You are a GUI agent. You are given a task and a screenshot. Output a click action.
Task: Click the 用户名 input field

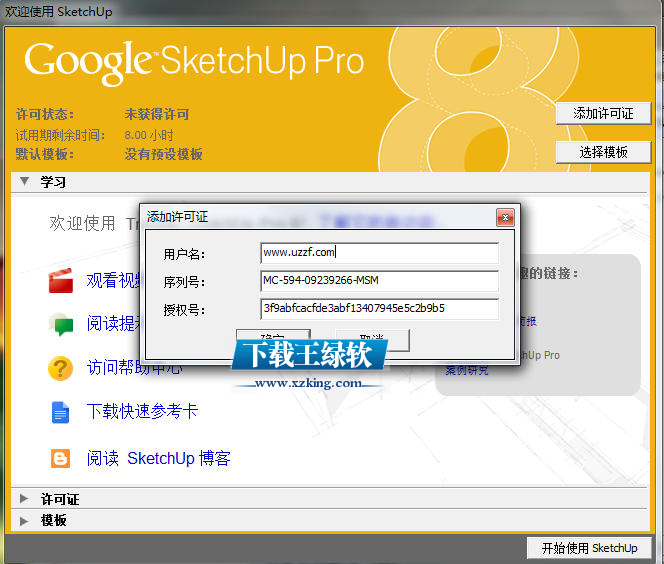(x=379, y=253)
